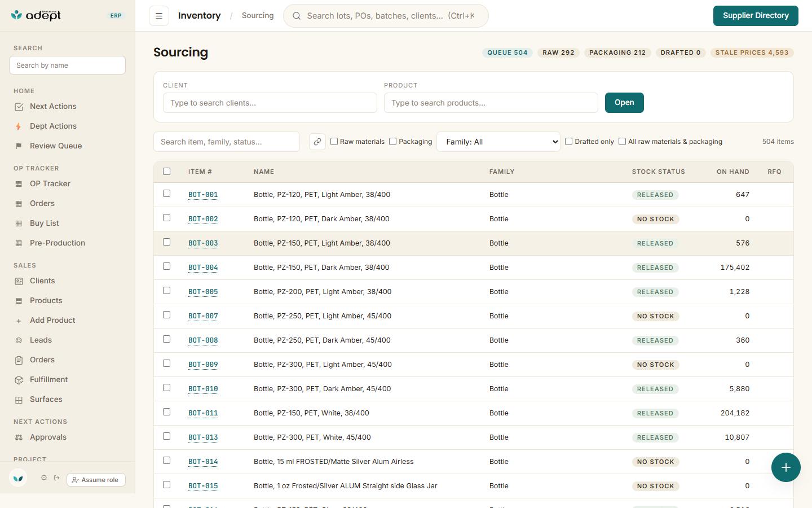Select the row checkbox for BOT-001
The image size is (812, 508).
point(166,193)
